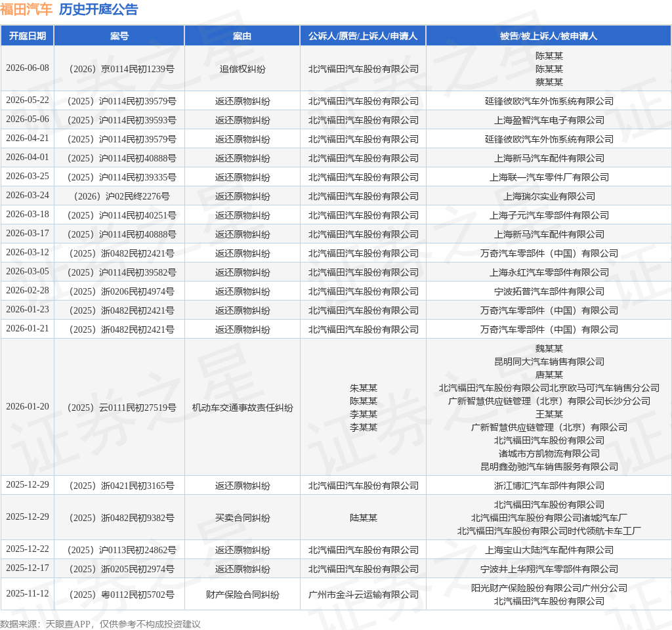Select defendant 蔡某某
This screenshot has height=630, width=672.
549,82
